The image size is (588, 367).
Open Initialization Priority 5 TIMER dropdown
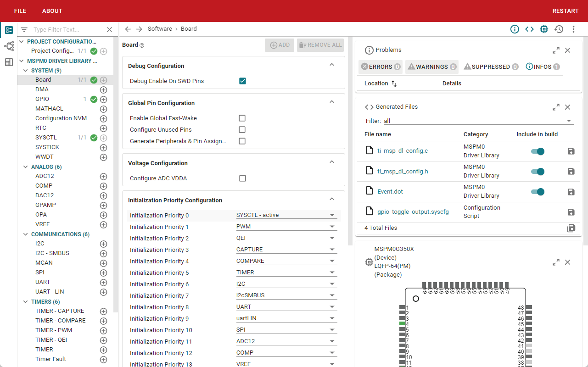[286, 272]
